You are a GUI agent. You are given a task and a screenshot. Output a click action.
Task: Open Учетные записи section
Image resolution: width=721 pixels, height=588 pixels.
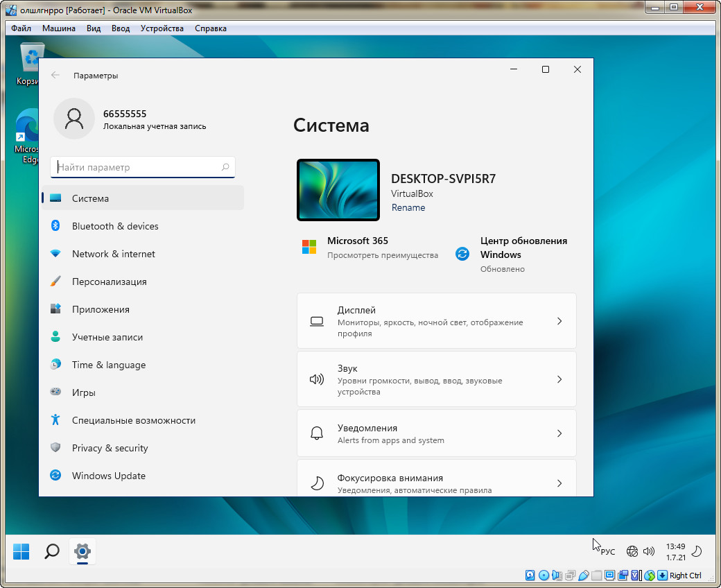pos(107,337)
